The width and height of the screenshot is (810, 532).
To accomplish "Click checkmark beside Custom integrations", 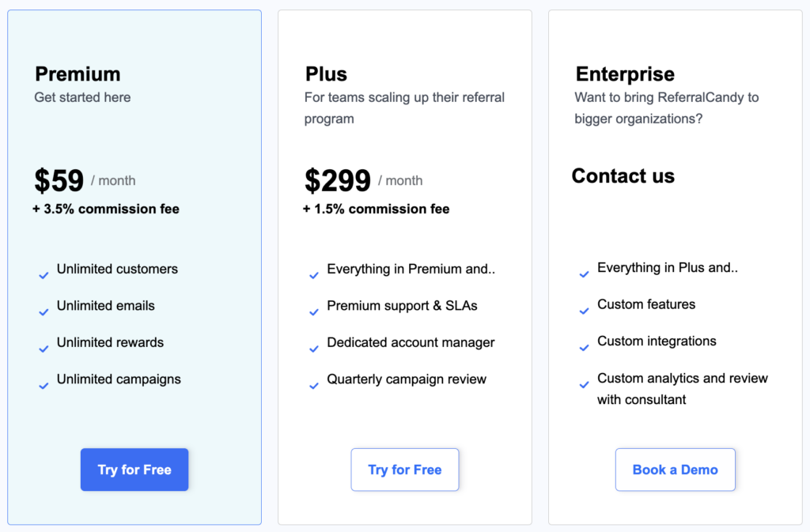I will point(585,348).
